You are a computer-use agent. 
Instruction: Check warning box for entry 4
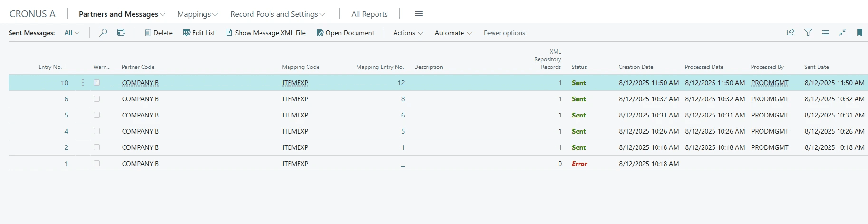[x=97, y=131]
